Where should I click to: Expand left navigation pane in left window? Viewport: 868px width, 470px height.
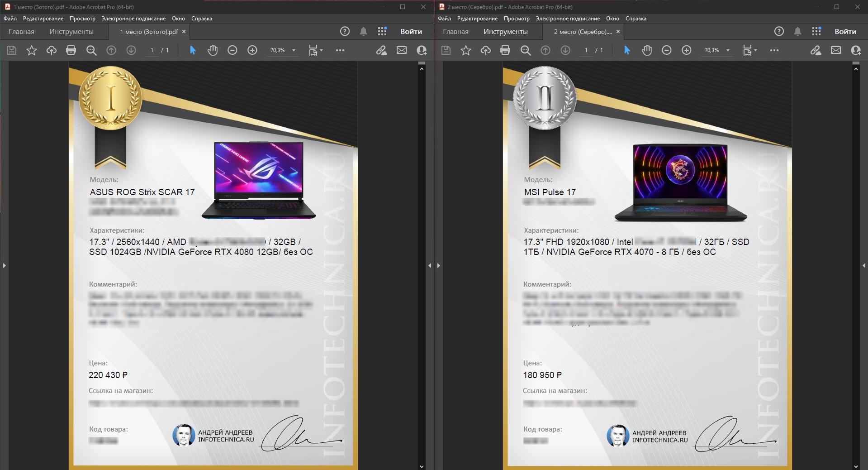tap(4, 265)
